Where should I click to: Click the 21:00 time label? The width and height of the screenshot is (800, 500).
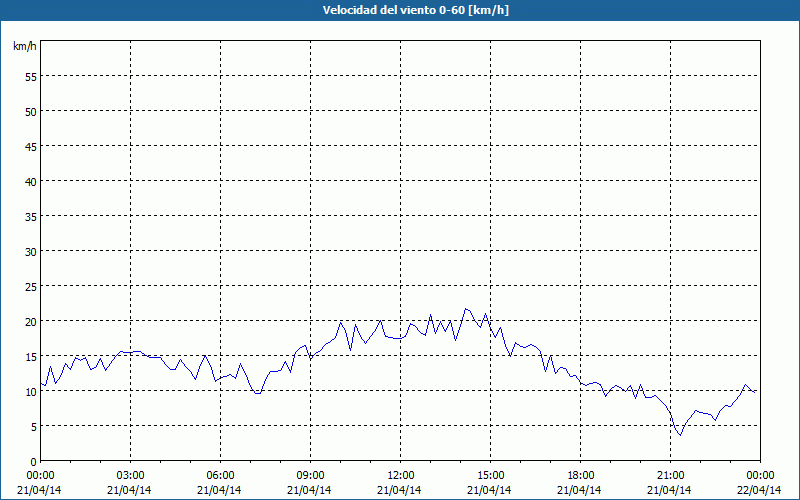tap(670, 476)
